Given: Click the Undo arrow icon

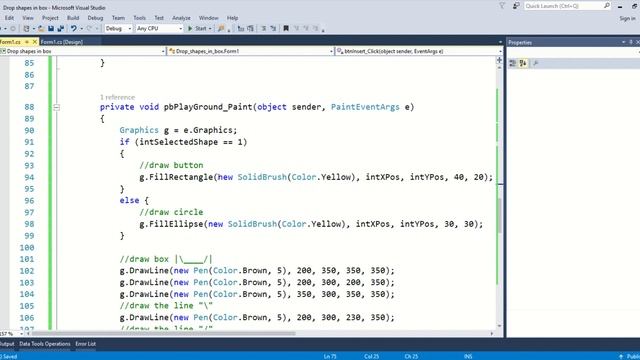Looking at the screenshot, I should tap(73, 29).
